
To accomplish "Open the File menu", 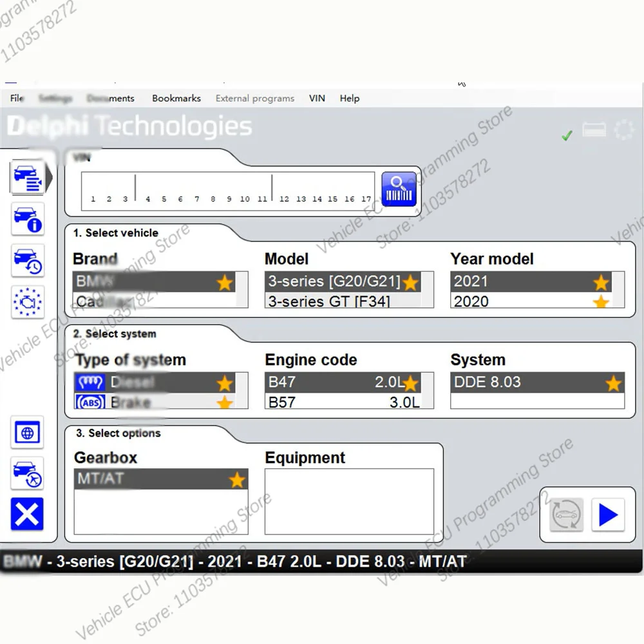I will point(17,98).
